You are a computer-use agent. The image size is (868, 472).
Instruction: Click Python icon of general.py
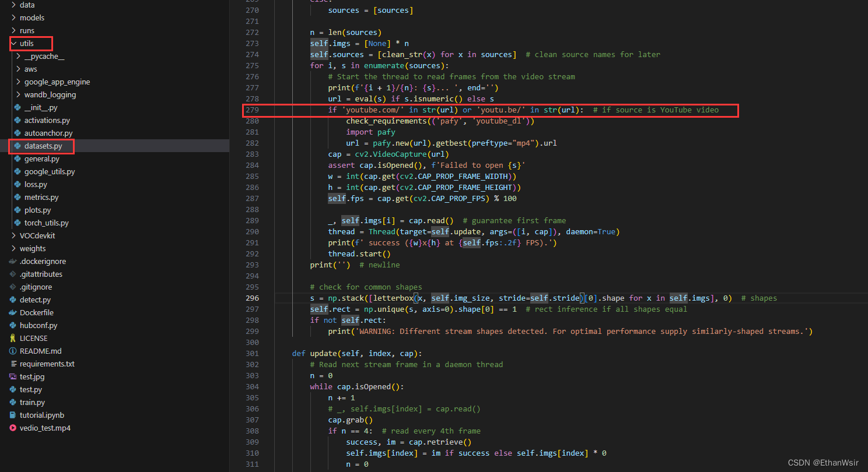click(x=17, y=158)
